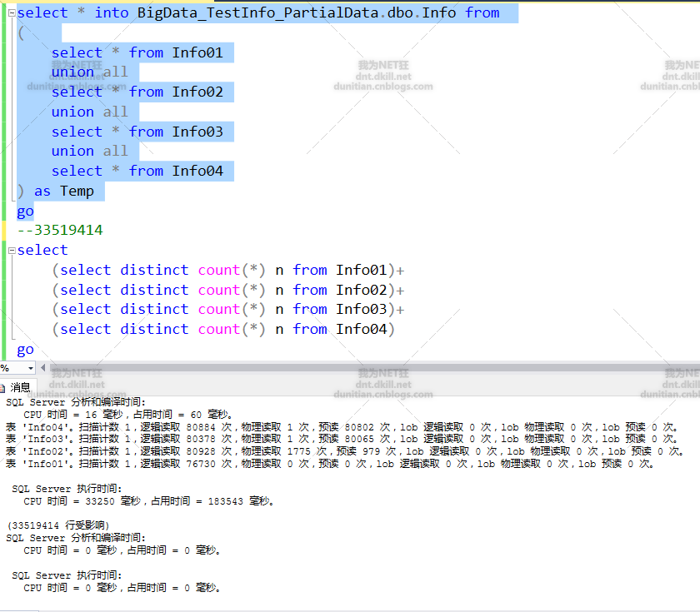
Task: Click 'Info03' in the union query
Action: coord(197,132)
